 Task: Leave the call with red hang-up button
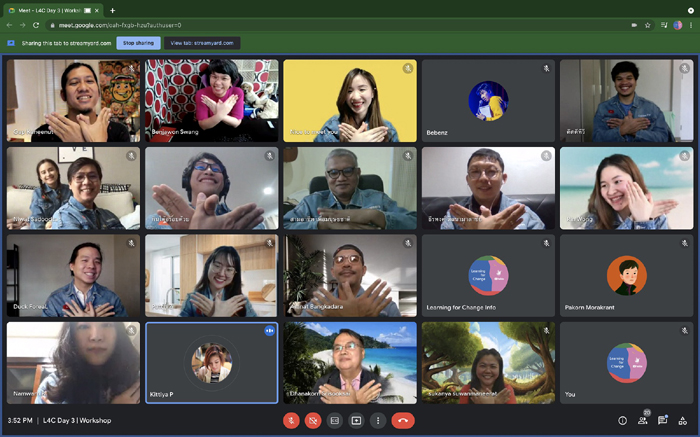click(x=403, y=420)
